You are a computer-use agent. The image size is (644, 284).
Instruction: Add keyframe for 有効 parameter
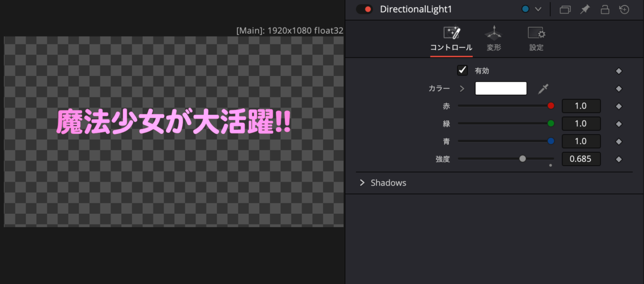coord(618,71)
